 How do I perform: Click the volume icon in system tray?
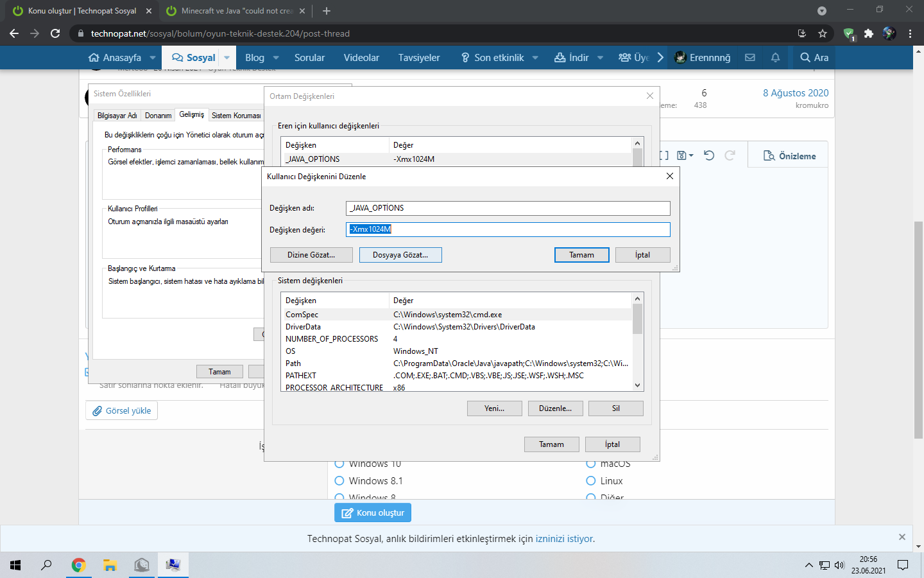coord(840,565)
